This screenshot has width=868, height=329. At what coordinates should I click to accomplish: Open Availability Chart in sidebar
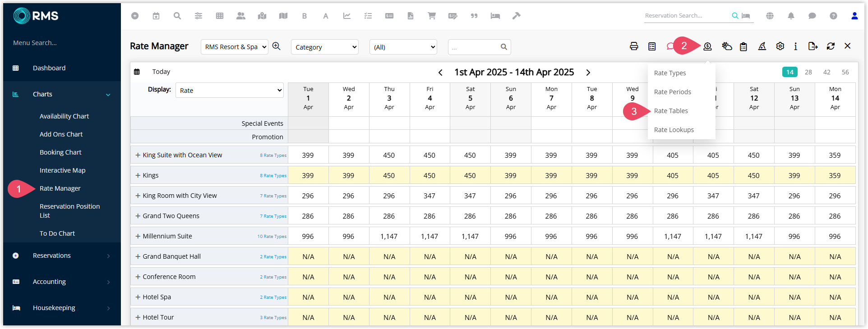(64, 116)
